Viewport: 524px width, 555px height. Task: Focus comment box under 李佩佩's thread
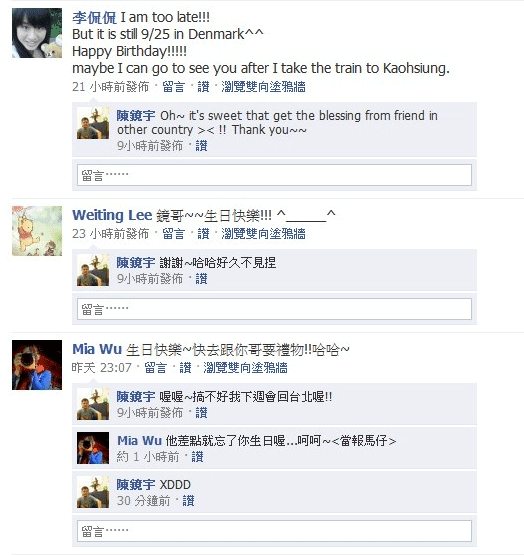(x=274, y=175)
